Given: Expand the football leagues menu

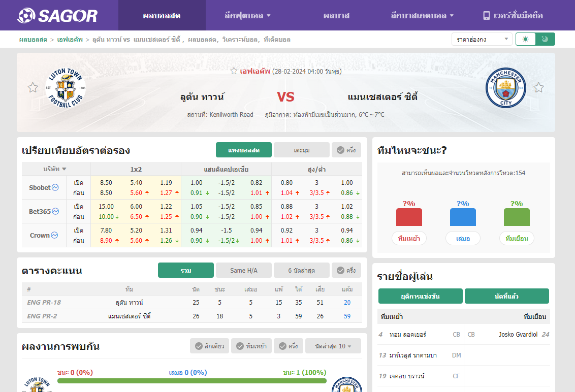Looking at the screenshot, I should (x=247, y=15).
